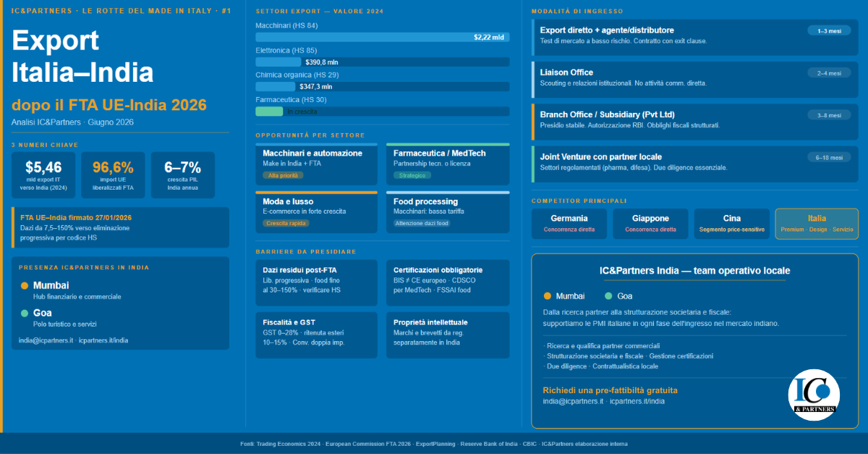This screenshot has width=868, height=454.
Task: Click the Farmaceutica 'In crescita' green bar
Action: tap(269, 112)
